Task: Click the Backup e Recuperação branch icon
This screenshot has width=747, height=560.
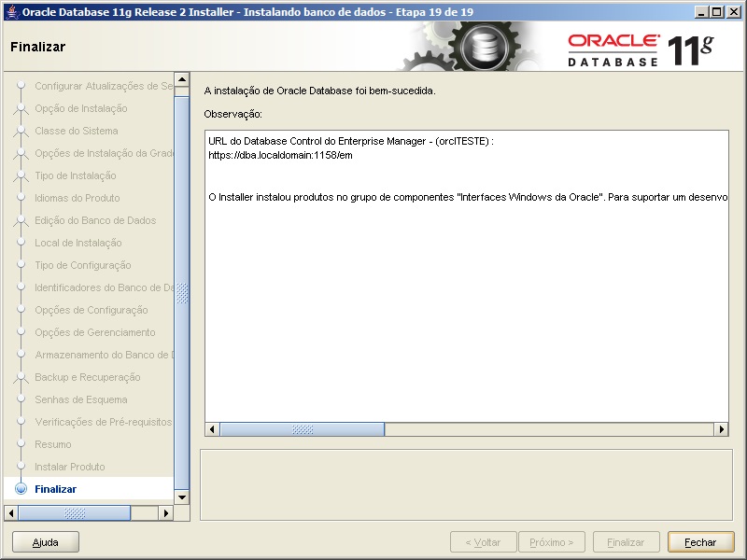Action: (x=21, y=378)
